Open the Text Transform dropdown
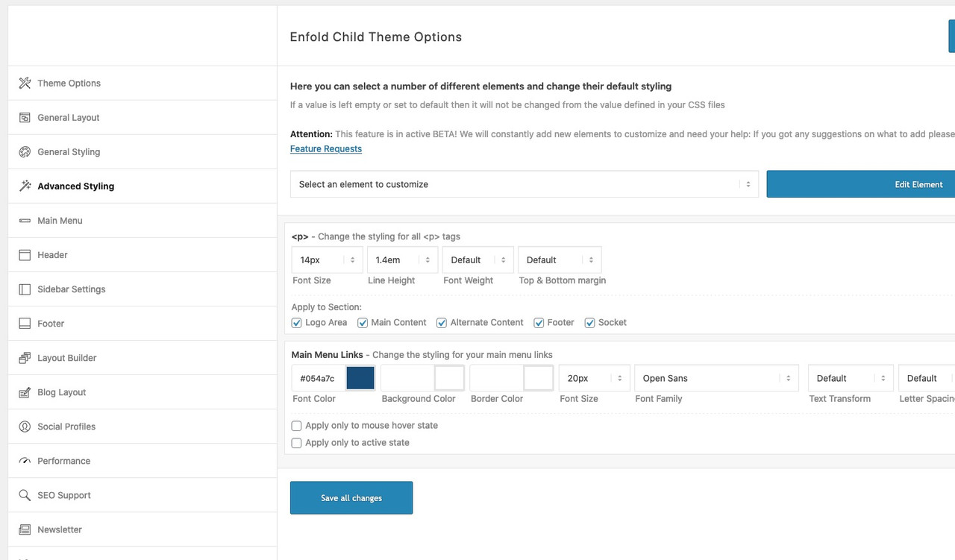Screen dimensions: 955x560 click(x=851, y=378)
